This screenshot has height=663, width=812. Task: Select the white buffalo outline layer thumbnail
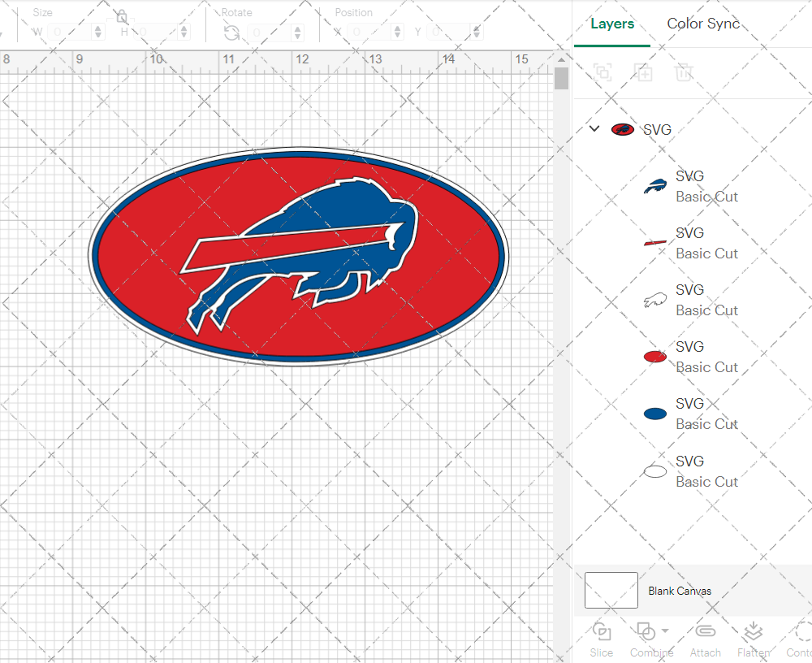click(x=655, y=300)
